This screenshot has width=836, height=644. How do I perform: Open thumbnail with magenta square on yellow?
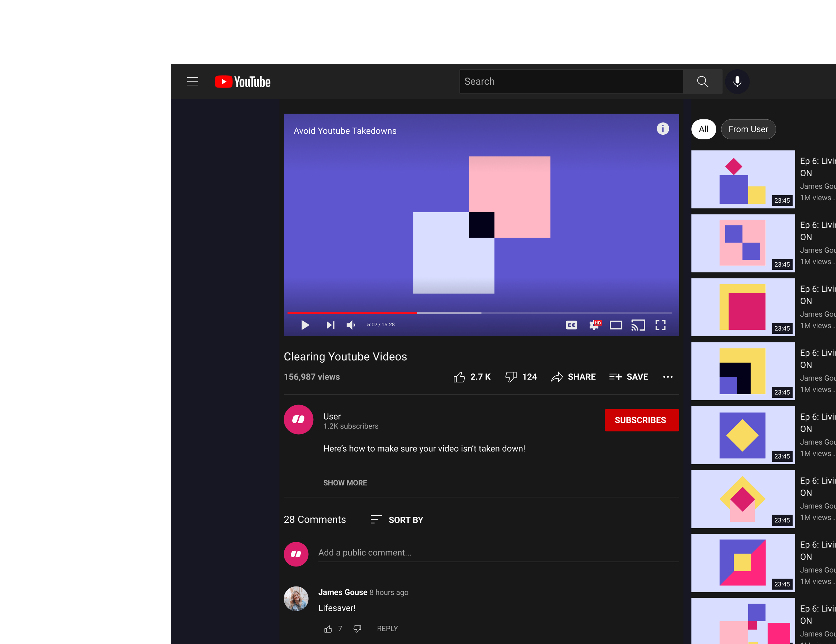click(743, 307)
